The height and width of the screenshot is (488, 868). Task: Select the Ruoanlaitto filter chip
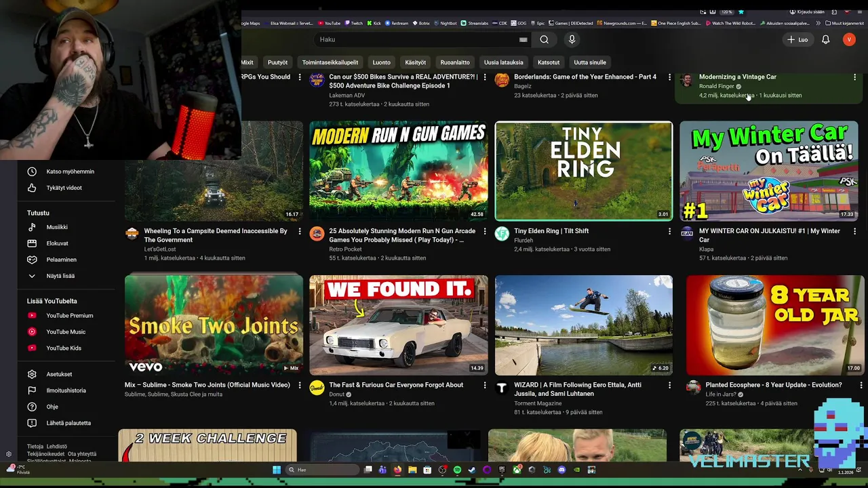coord(455,62)
